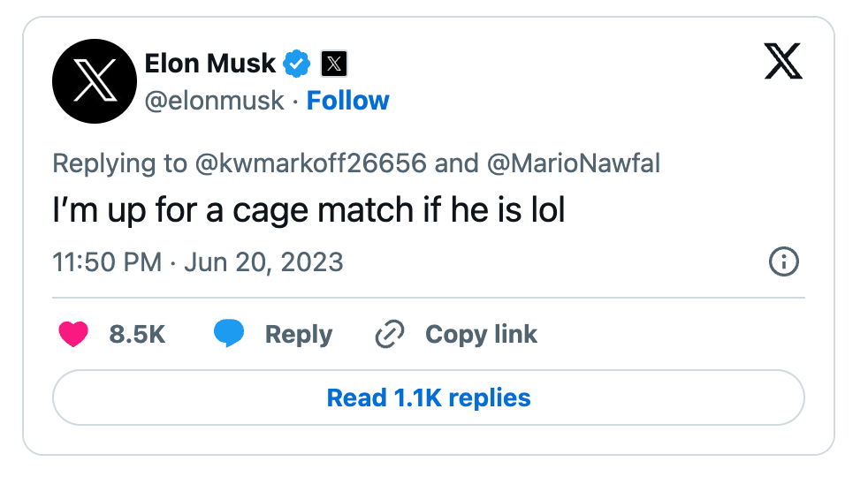The height and width of the screenshot is (477, 868).
Task: Click the Reply text label
Action: coord(299,334)
